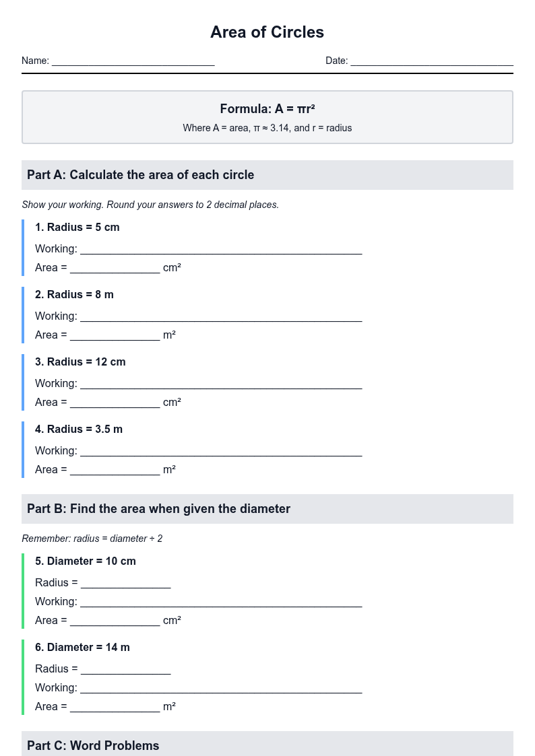Click Working line under Radius = 12 cm
The height and width of the screenshot is (756, 535).
221,384
